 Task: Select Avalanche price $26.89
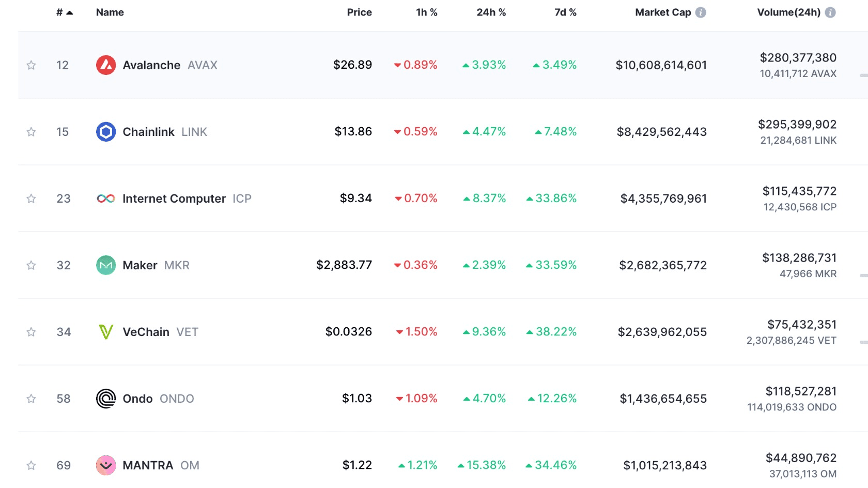coord(352,65)
